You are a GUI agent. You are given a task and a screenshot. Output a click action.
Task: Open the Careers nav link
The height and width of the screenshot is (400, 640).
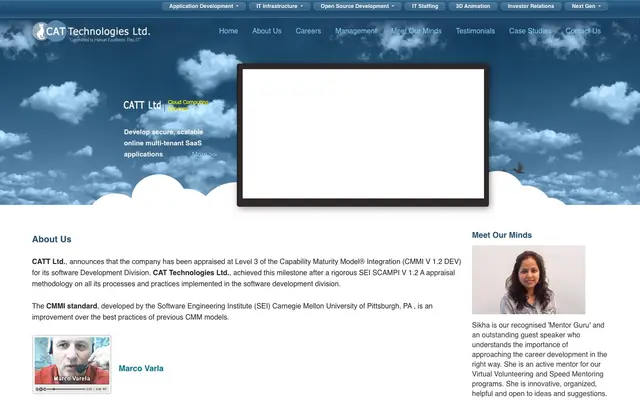coord(308,31)
